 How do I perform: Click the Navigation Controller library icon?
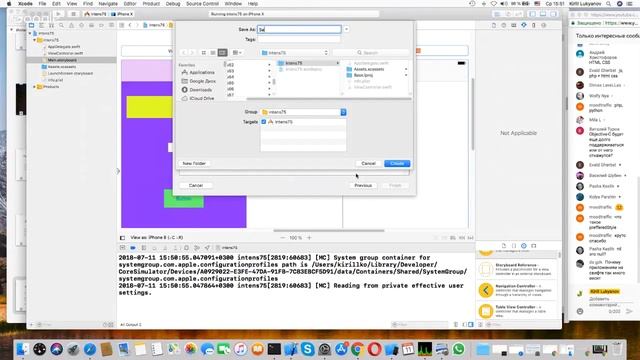coord(486,290)
